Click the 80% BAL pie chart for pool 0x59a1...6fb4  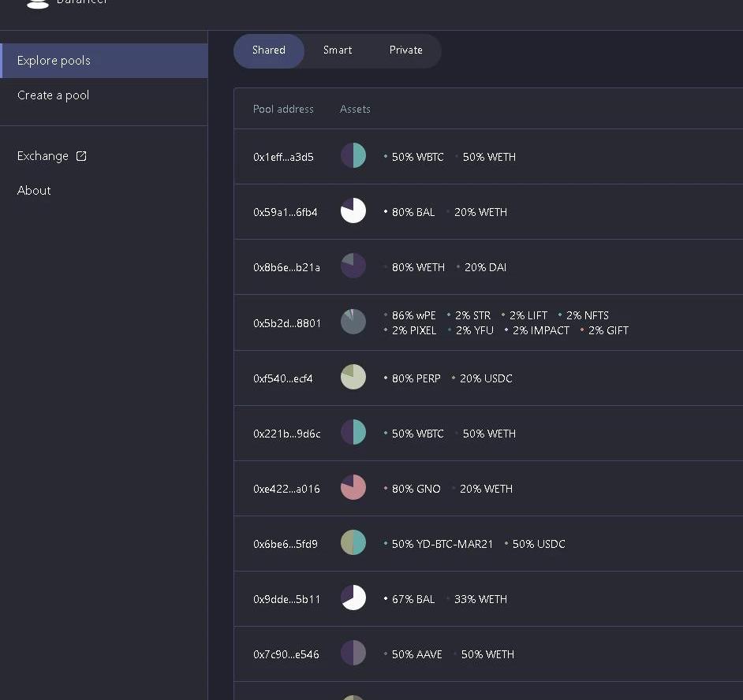click(x=353, y=210)
